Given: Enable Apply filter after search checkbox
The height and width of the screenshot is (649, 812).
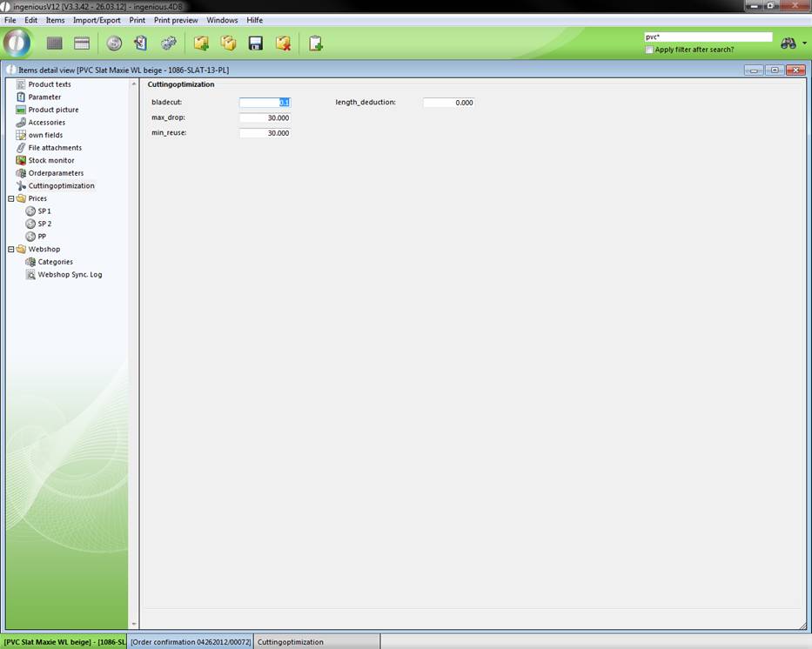Looking at the screenshot, I should pos(649,50).
